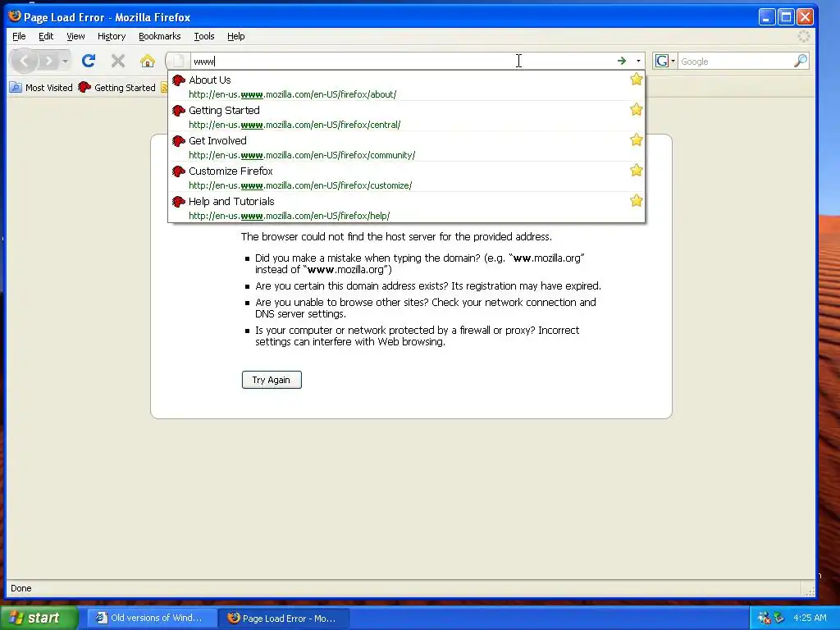
Task: Click the bookmark star on About Us row
Action: (x=636, y=80)
